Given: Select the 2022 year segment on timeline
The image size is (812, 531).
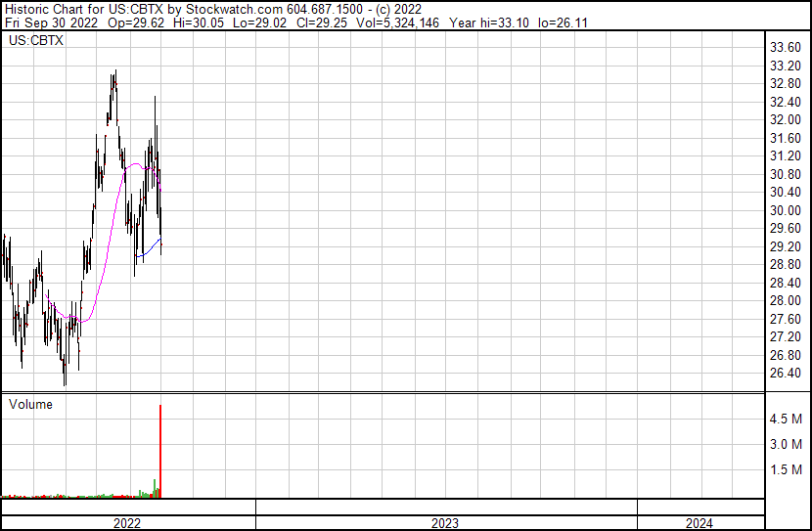Looking at the screenshot, I should coord(127,523).
